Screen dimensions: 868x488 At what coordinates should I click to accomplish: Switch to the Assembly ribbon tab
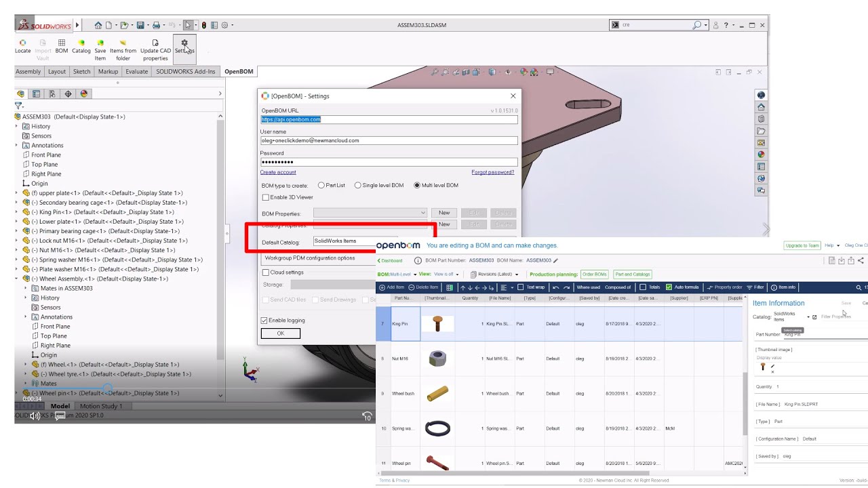coord(28,71)
